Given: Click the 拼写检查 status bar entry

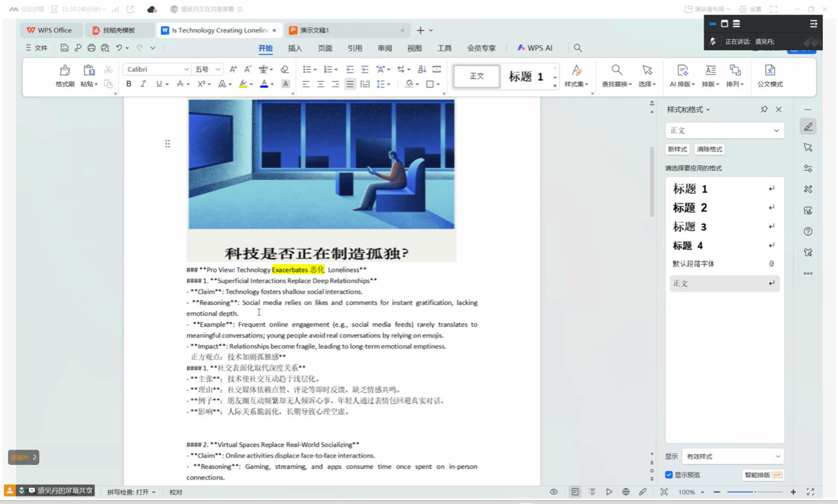Looking at the screenshot, I should coord(131,492).
